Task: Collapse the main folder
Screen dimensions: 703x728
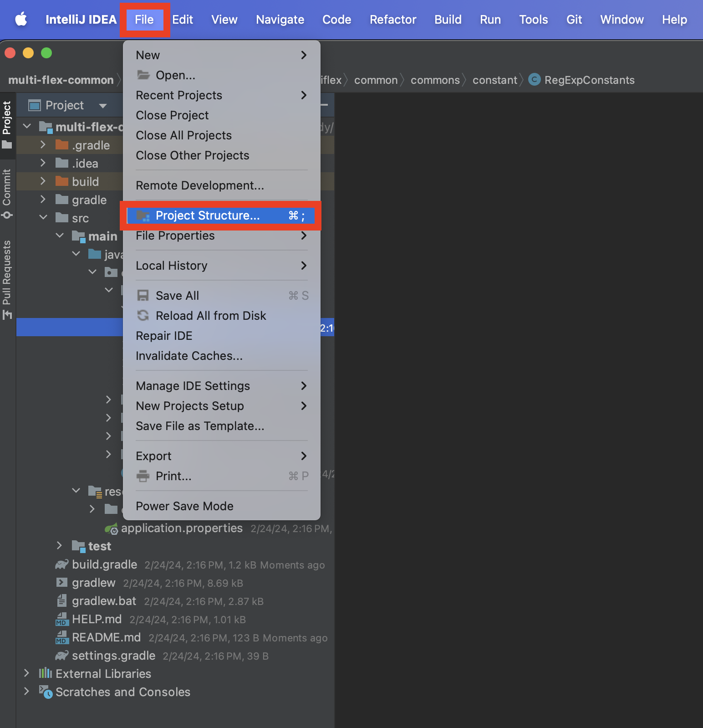Action: [x=60, y=236]
